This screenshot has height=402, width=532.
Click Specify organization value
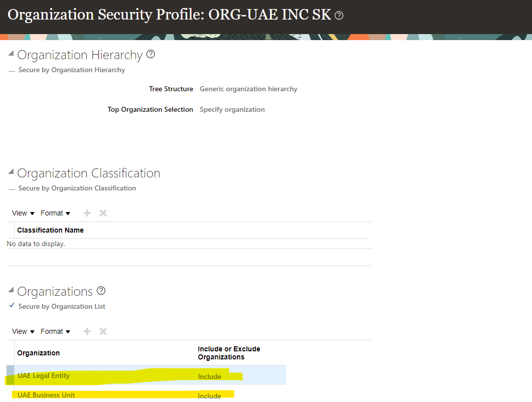coord(232,110)
